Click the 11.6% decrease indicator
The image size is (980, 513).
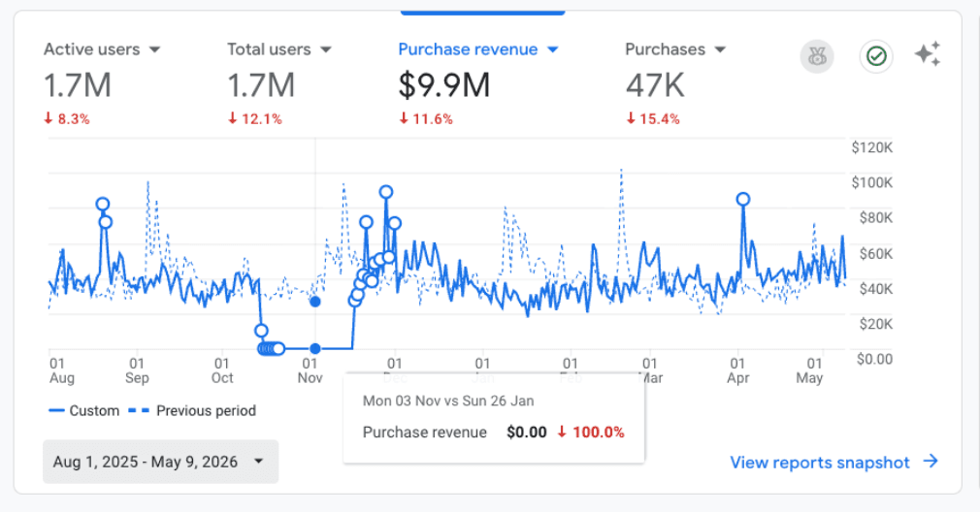point(426,118)
